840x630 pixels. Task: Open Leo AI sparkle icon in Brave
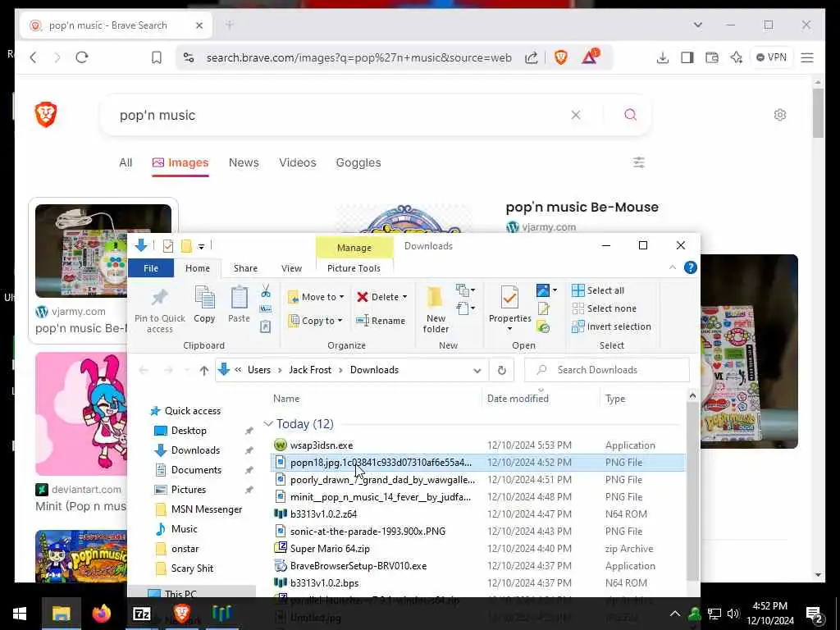pyautogui.click(x=737, y=57)
